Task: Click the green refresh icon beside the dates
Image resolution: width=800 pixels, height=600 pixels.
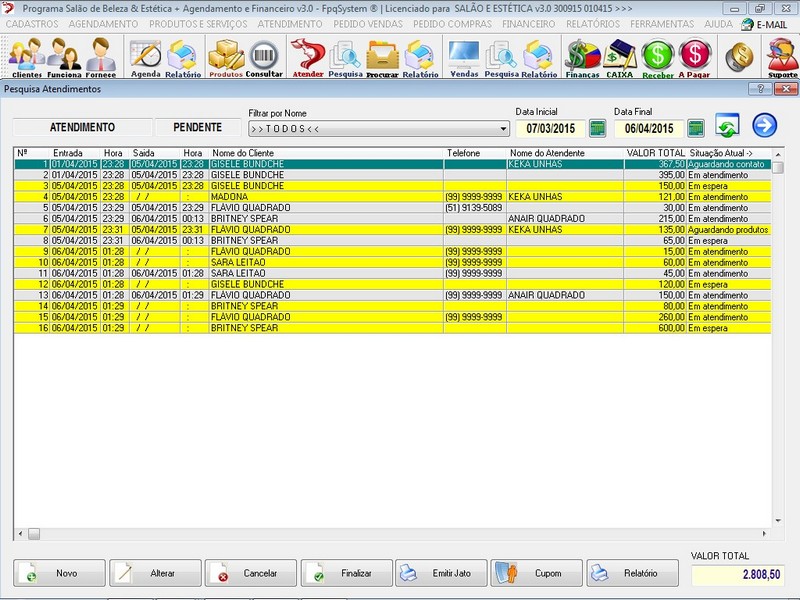Action: (x=727, y=127)
